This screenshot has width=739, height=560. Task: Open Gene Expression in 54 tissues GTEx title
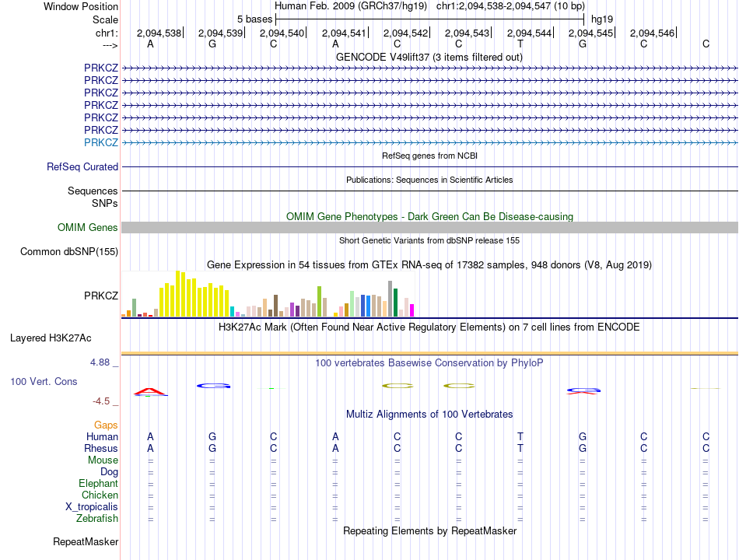coord(429,265)
